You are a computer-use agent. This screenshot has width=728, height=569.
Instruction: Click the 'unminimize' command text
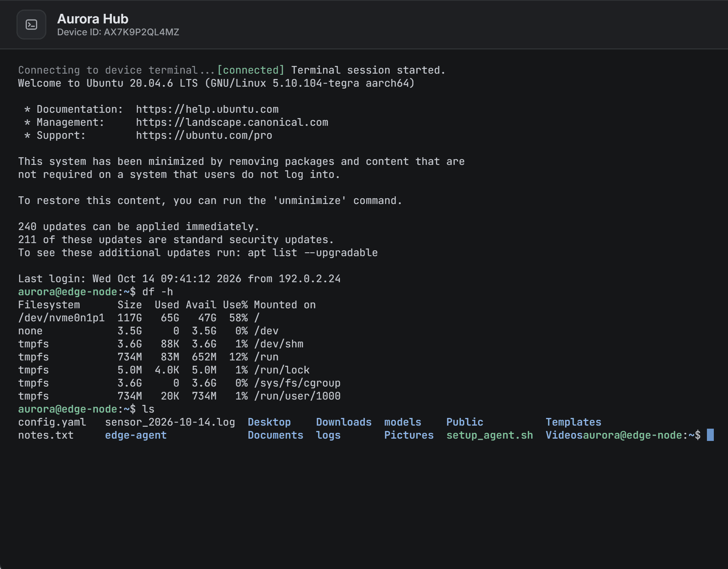[310, 201]
